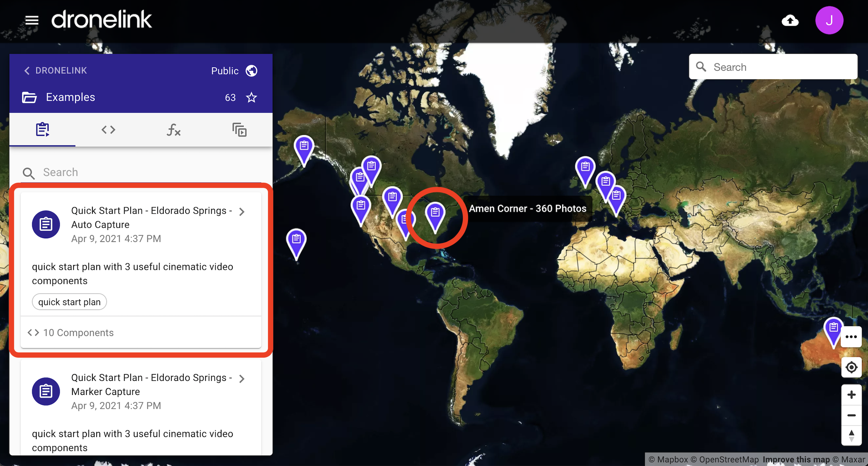The image size is (868, 466).
Task: Click Improve this map link
Action: point(796,459)
